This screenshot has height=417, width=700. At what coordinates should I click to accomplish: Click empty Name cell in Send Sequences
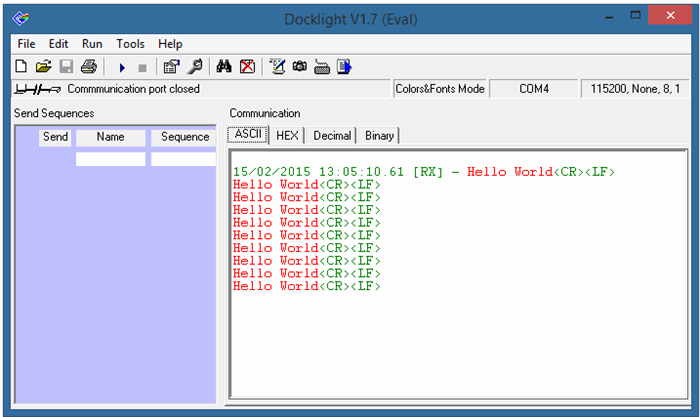110,159
